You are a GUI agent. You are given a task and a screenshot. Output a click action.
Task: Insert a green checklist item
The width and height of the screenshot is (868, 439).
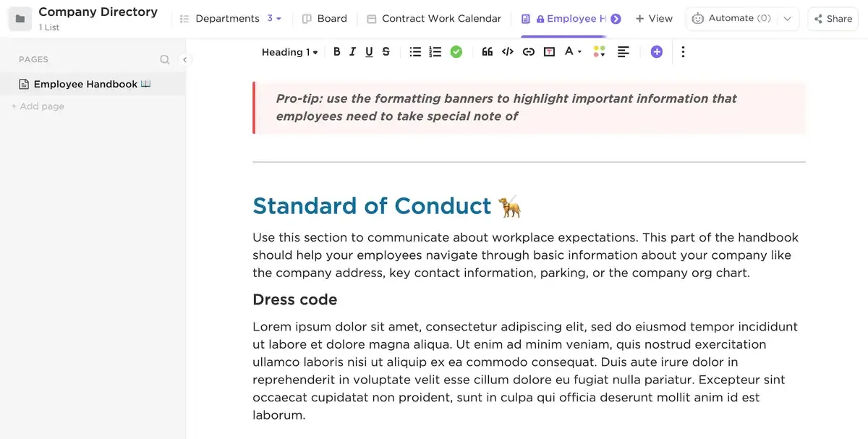click(456, 51)
